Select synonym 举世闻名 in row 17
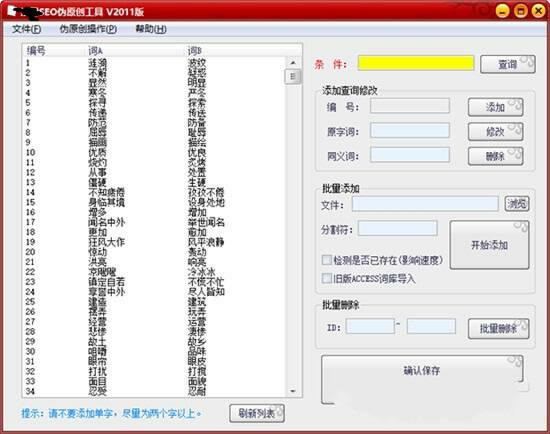This screenshot has width=550, height=434. (206, 222)
